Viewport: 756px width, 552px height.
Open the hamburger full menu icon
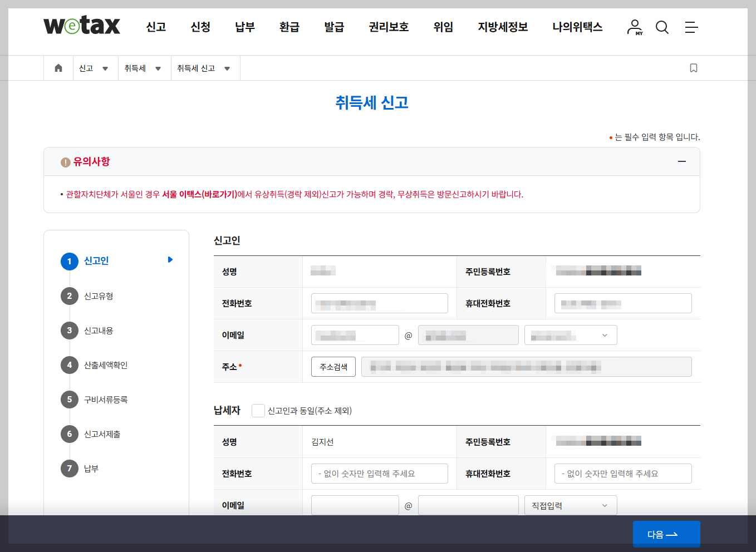coord(691,27)
